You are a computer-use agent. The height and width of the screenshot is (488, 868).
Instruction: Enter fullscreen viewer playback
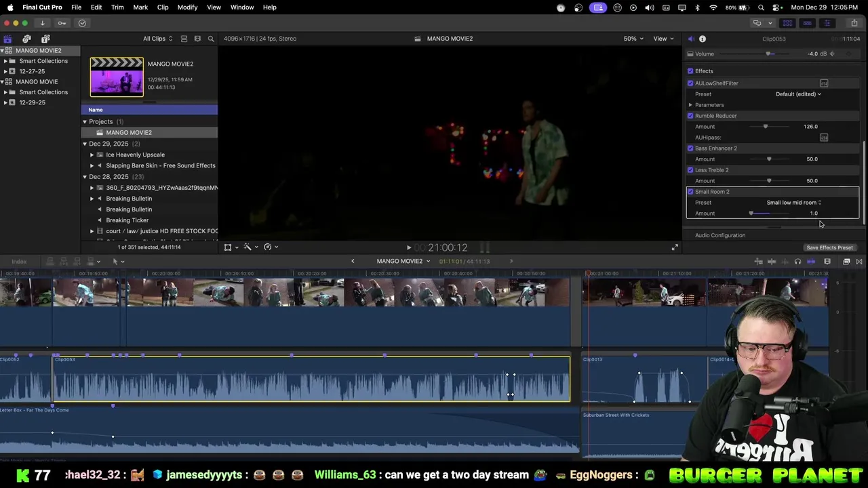pos(675,247)
